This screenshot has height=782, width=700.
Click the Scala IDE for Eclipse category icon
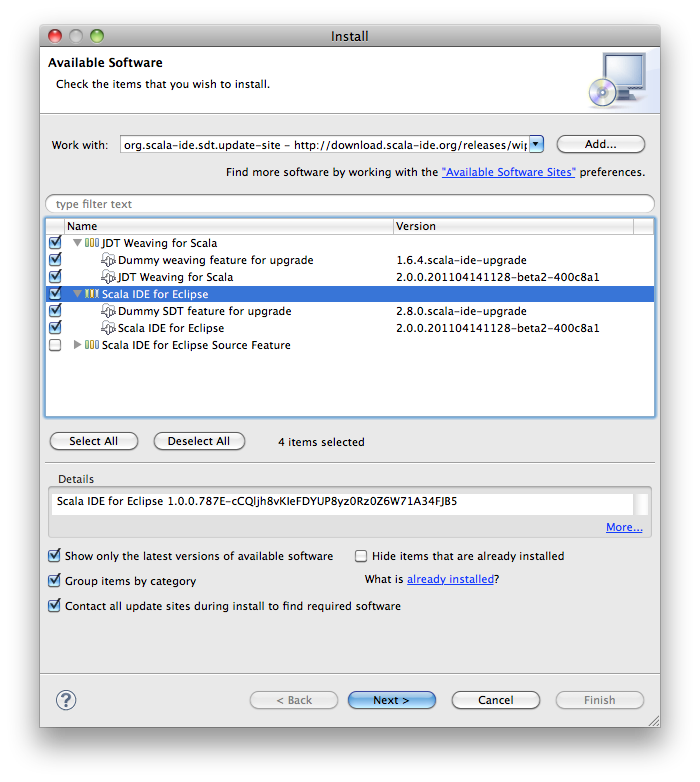[92, 294]
